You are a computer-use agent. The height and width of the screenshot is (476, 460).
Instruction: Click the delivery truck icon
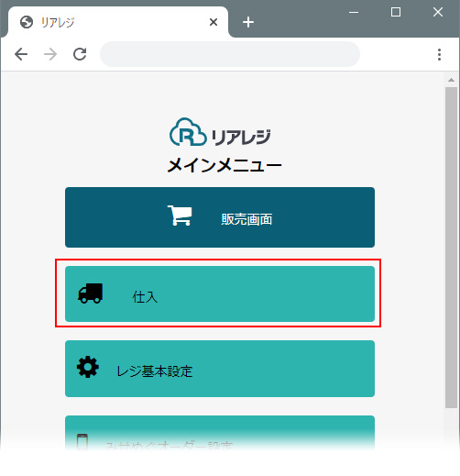[90, 293]
